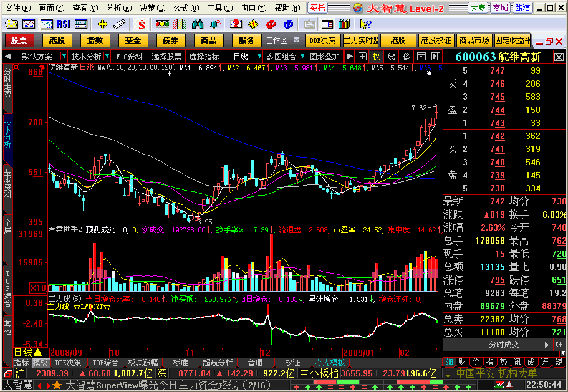
Task: Open the 公式(U) menu
Action: click(186, 7)
